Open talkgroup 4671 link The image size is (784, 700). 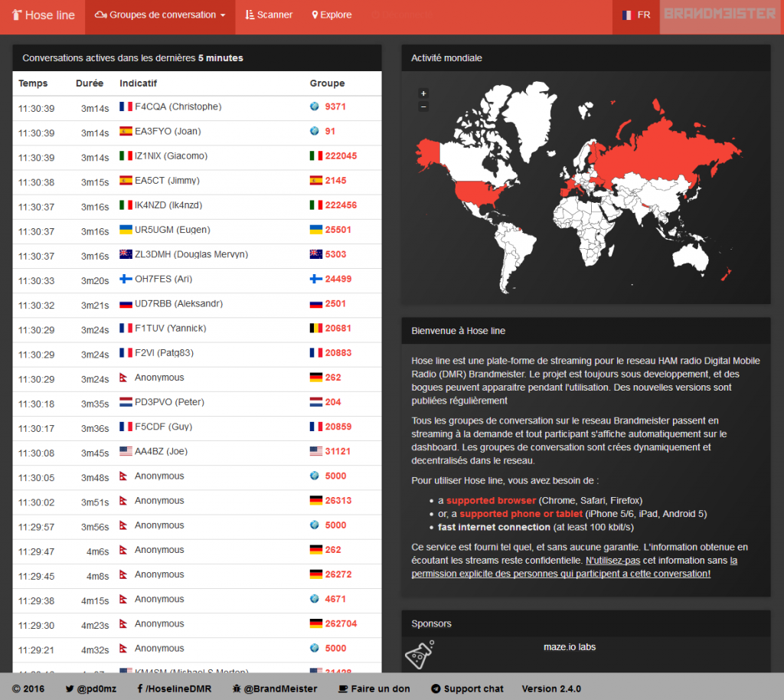click(335, 599)
